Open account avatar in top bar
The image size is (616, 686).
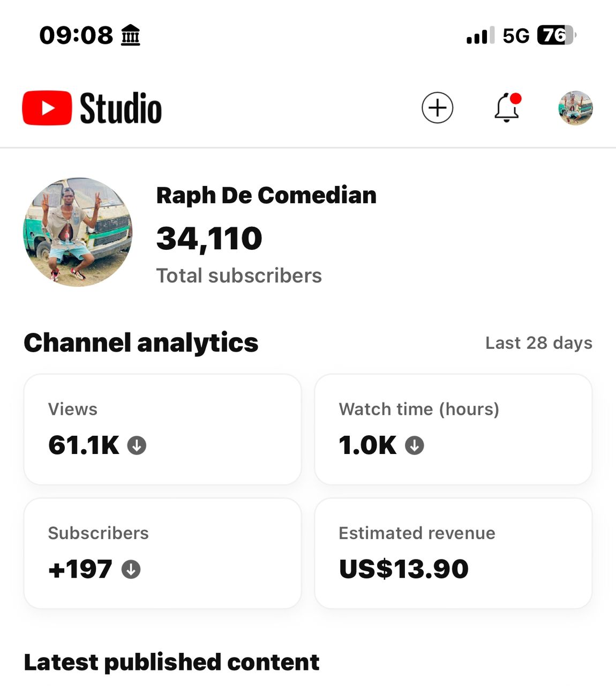coord(575,108)
